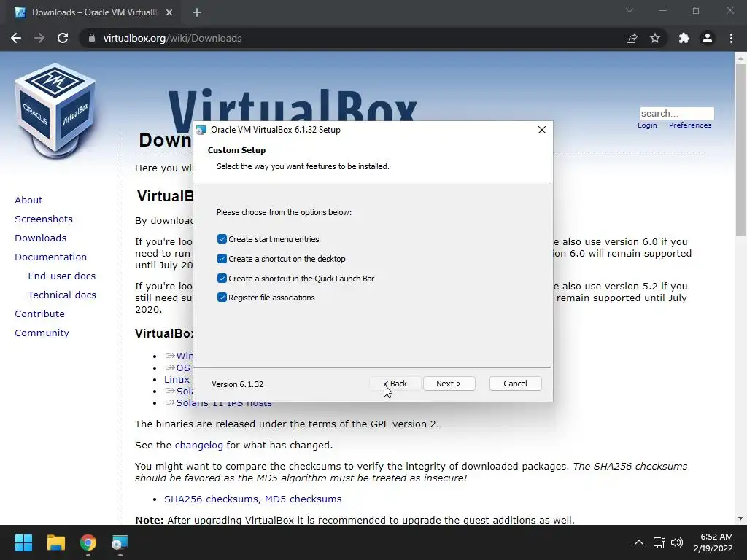Bookmark this page with the star icon
747x560 pixels.
coord(655,38)
